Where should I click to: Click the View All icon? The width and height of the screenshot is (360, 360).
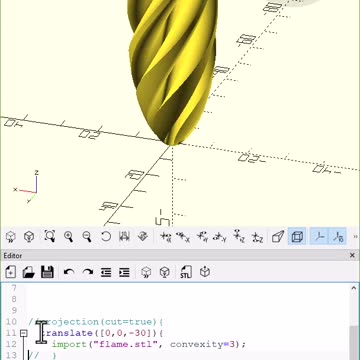coord(50,237)
